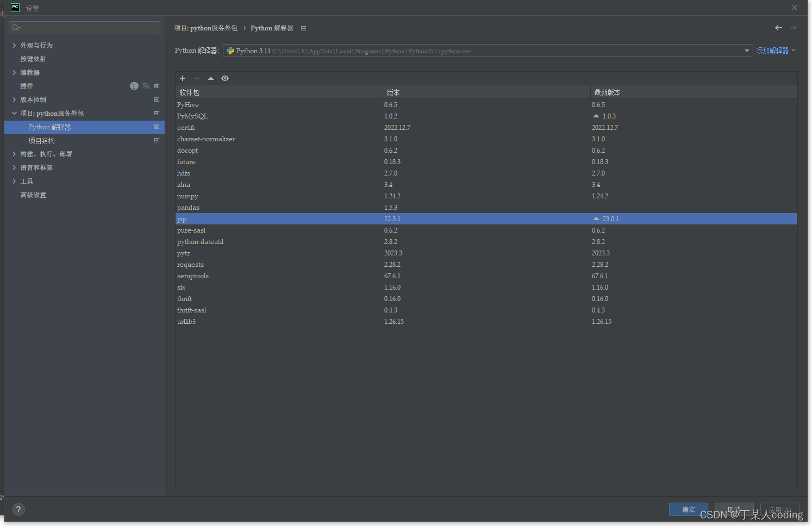
Task: Click the project-scope icon on 插件 row
Action: (157, 86)
